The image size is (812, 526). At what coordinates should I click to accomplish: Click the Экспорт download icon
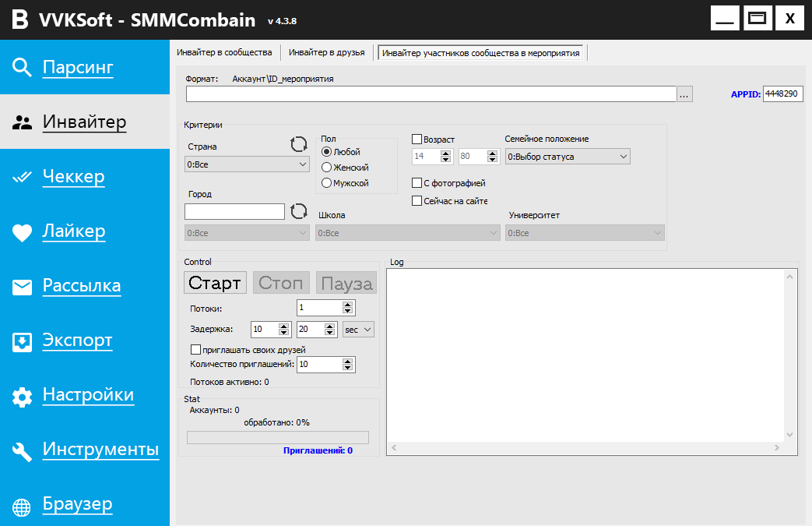click(22, 341)
